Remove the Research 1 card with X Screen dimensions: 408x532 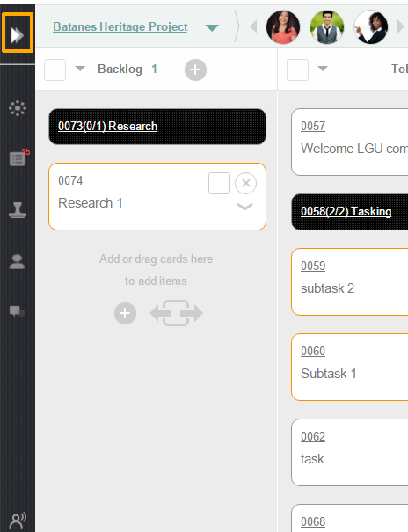pos(246,183)
